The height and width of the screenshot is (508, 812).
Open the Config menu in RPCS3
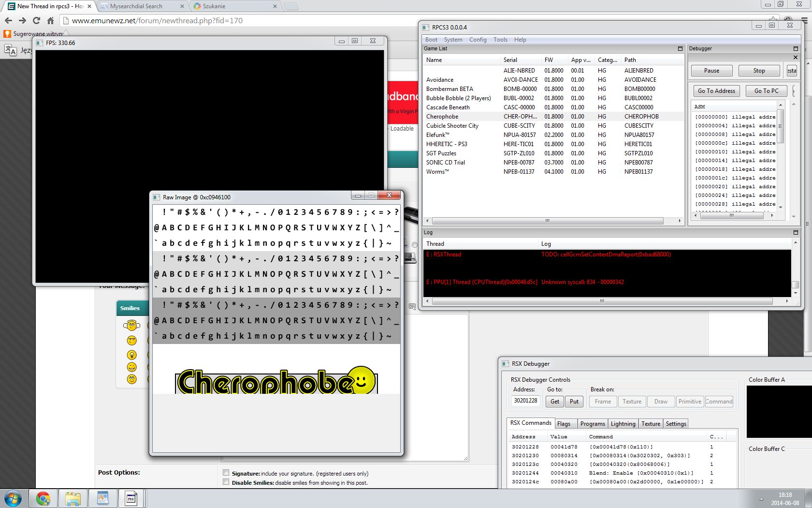[x=478, y=40]
